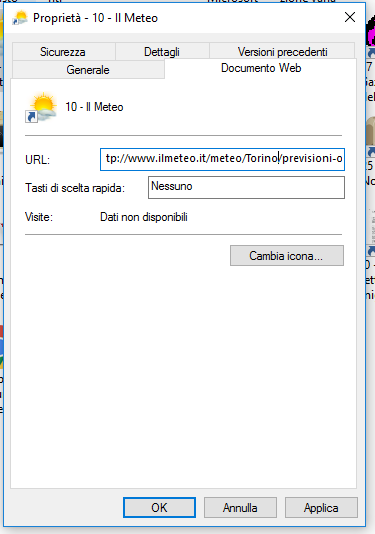
Task: Click the Tasti di scelta rapida field
Action: tap(246, 187)
